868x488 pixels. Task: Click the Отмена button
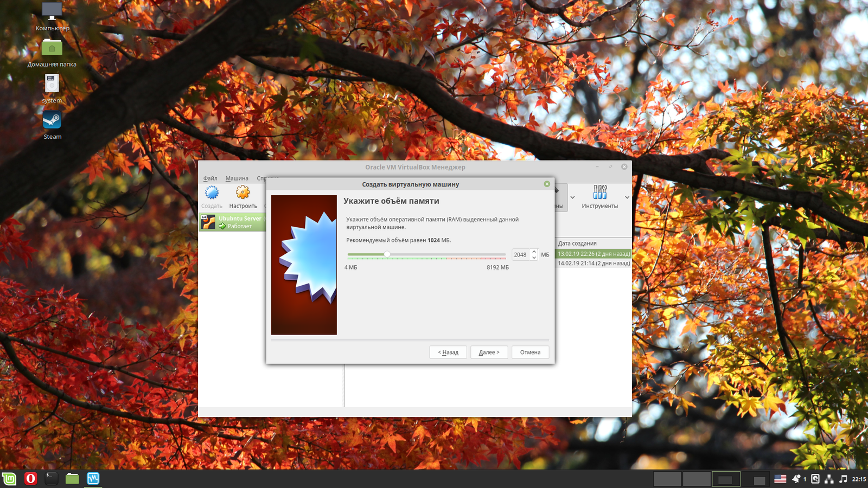530,352
